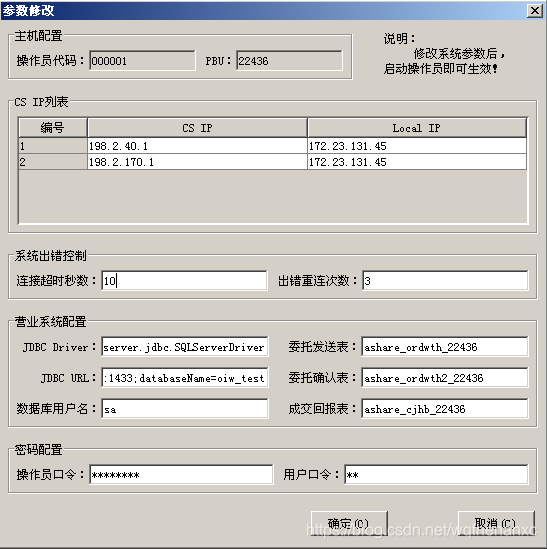Close the 参数修改 dialog window
Image resolution: width=547 pixels, height=549 pixels.
(535, 11)
